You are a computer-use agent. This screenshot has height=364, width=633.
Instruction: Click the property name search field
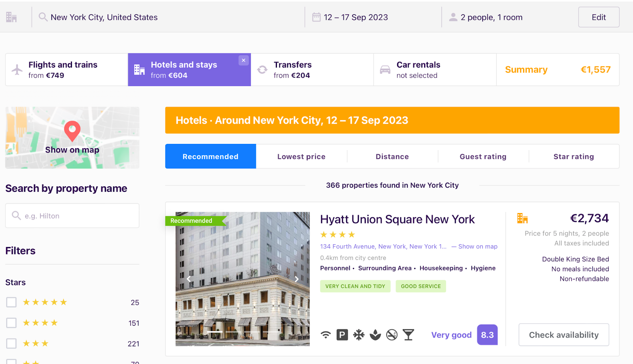(72, 215)
